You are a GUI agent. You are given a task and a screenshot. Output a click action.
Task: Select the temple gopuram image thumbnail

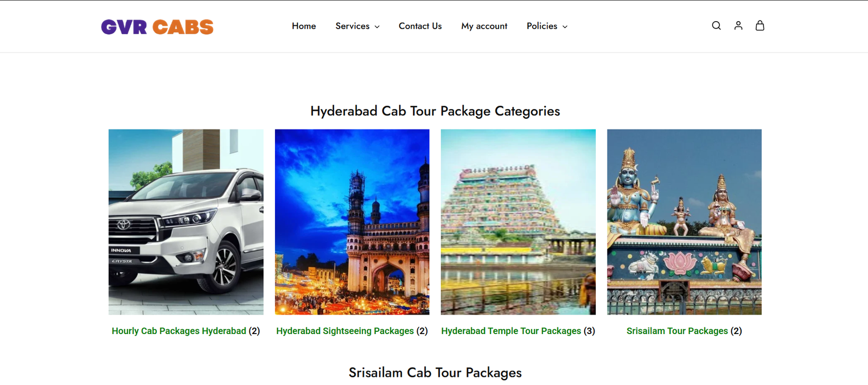coord(518,222)
